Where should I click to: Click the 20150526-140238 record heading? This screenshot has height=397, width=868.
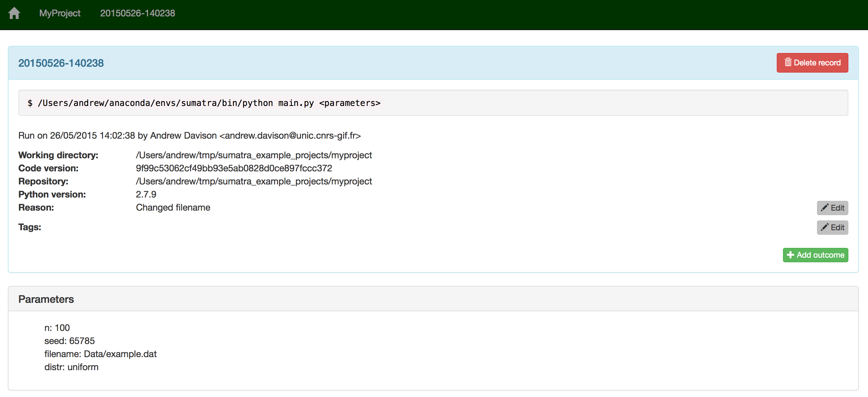(61, 63)
